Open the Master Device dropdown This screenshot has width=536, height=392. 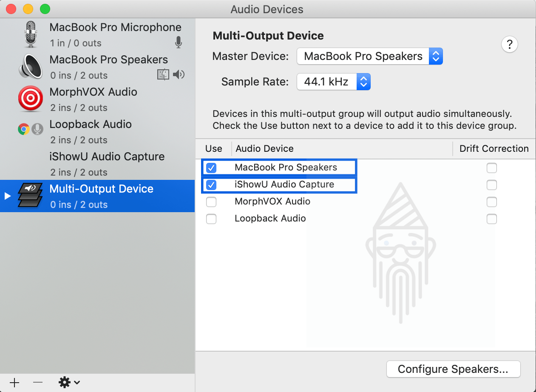pos(370,56)
